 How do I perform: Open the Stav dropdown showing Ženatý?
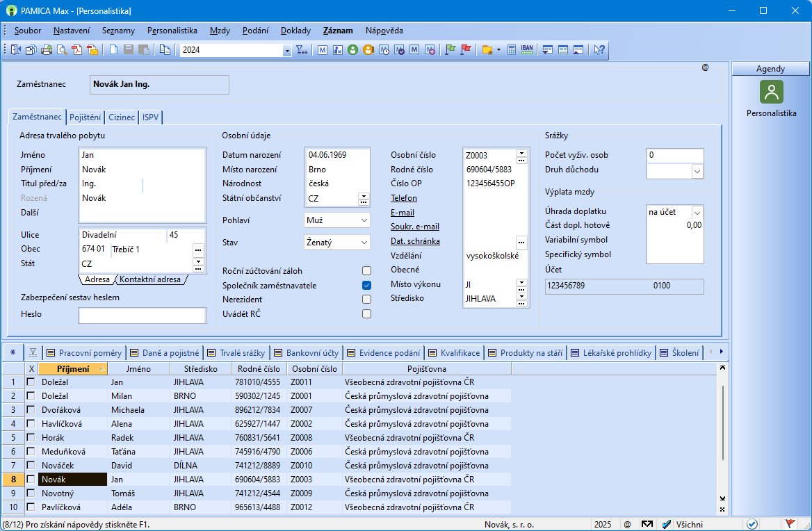tap(364, 243)
